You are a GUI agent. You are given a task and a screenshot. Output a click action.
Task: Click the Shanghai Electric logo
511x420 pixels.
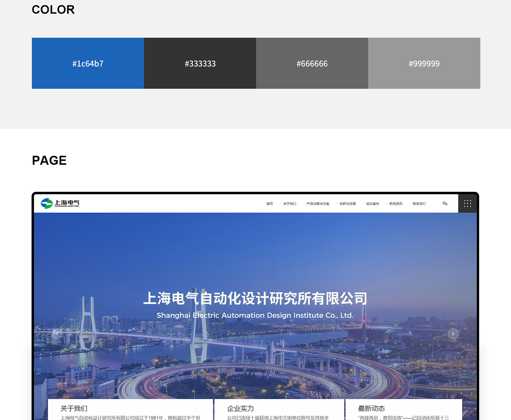[60, 204]
